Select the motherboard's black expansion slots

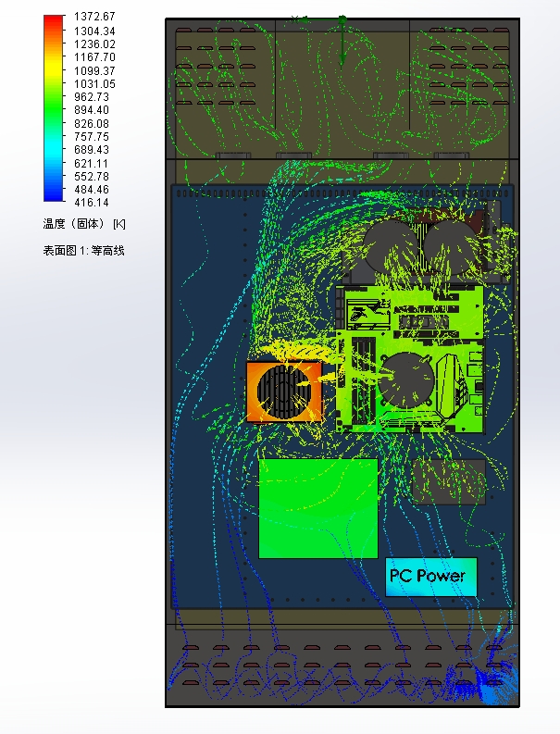pyautogui.click(x=363, y=379)
